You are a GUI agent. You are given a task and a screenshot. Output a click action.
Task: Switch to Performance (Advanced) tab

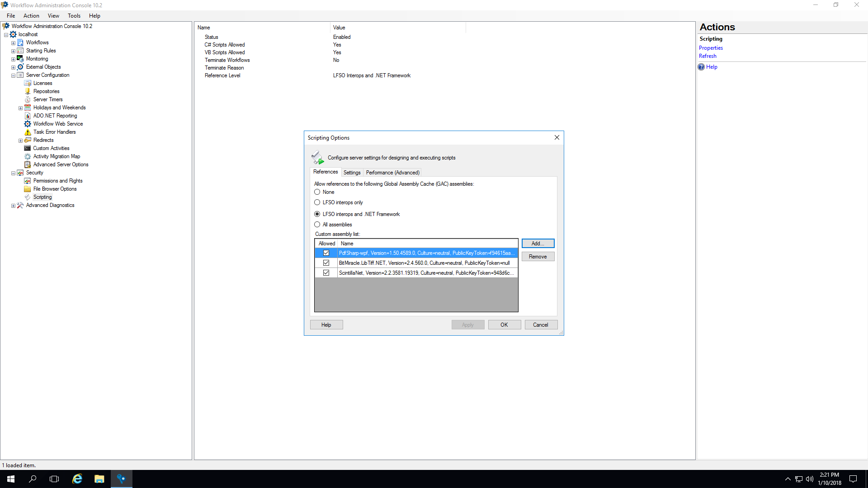tap(392, 173)
